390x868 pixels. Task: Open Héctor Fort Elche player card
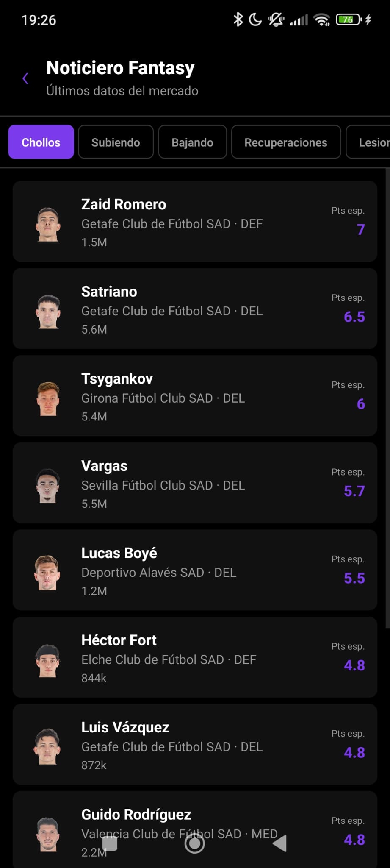pos(195,657)
